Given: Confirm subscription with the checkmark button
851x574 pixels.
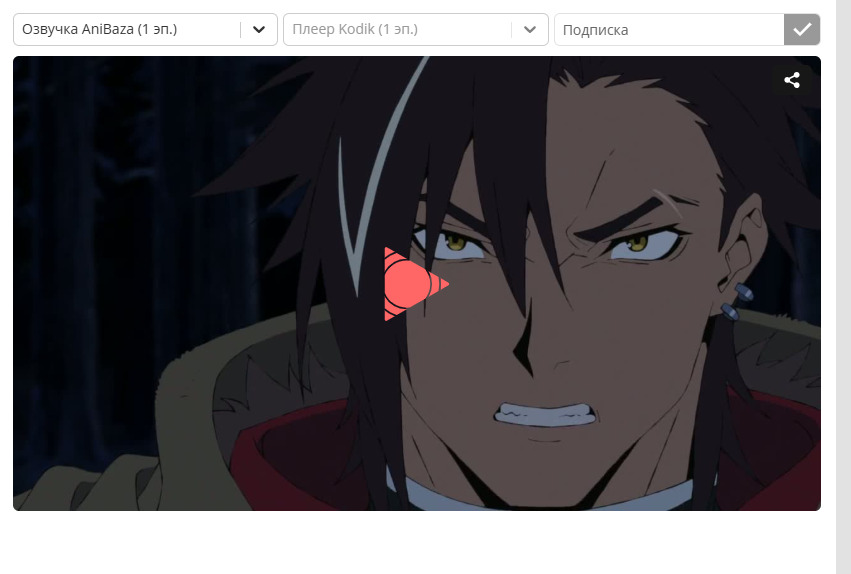Looking at the screenshot, I should (x=802, y=30).
